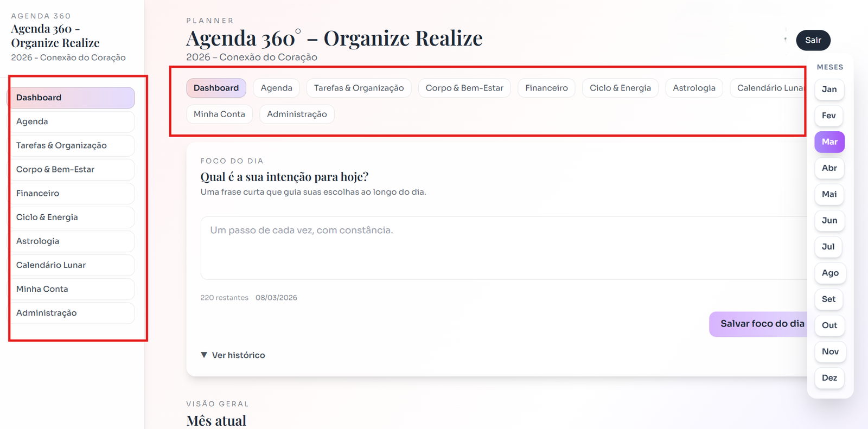Screen dimensions: 868x429
Task: Switch to the Astrologia pill tab
Action: point(694,88)
